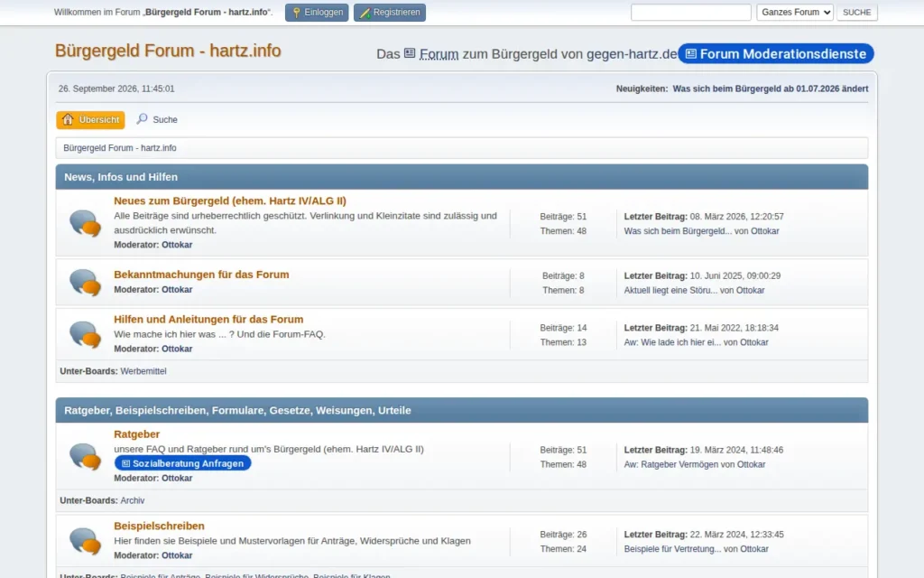This screenshot has height=578, width=924.
Task: Open the Bekanntmachungen für das Forum board
Action: click(x=201, y=275)
